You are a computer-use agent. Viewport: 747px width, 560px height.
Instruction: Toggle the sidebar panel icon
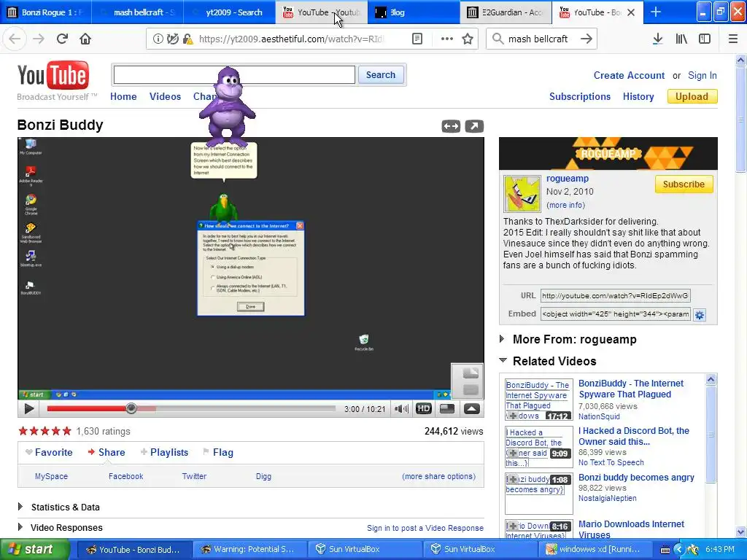point(705,39)
